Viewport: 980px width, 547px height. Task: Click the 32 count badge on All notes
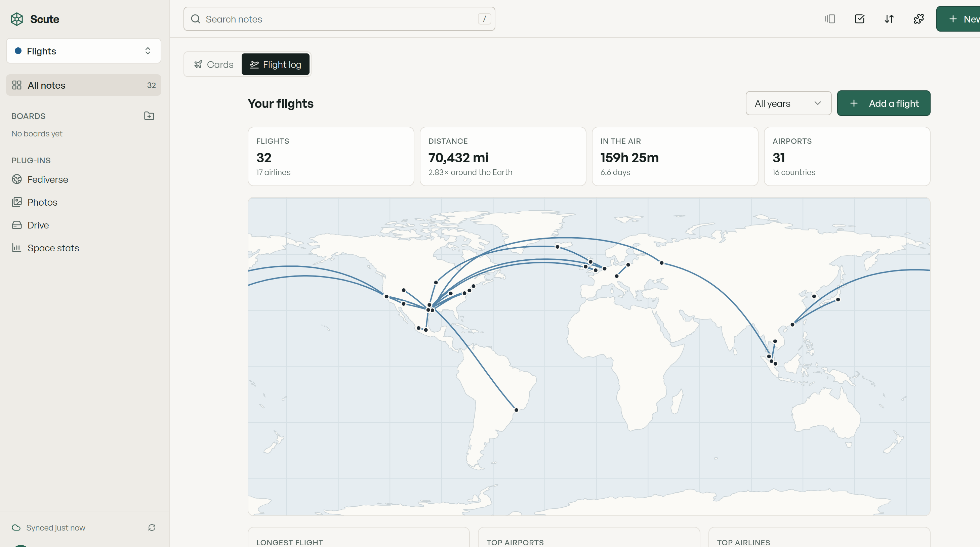[152, 85]
